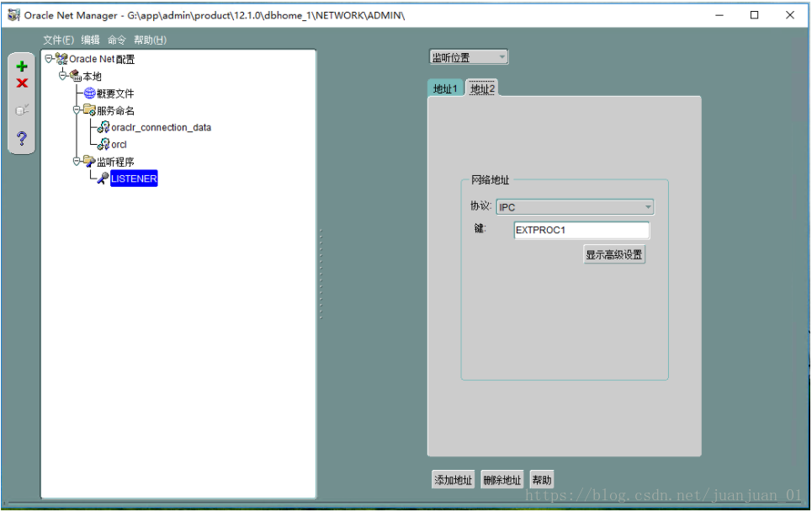Click the red X delete icon
812x512 pixels.
[22, 83]
